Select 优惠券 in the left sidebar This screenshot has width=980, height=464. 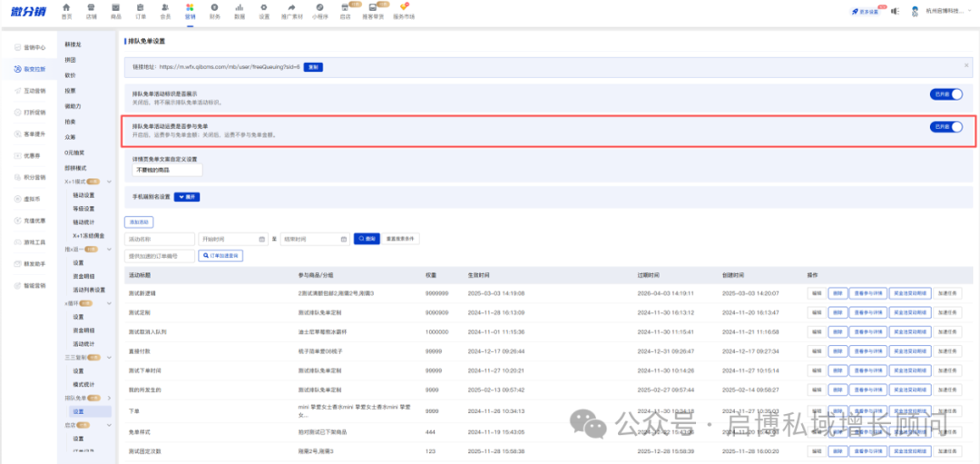[31, 155]
